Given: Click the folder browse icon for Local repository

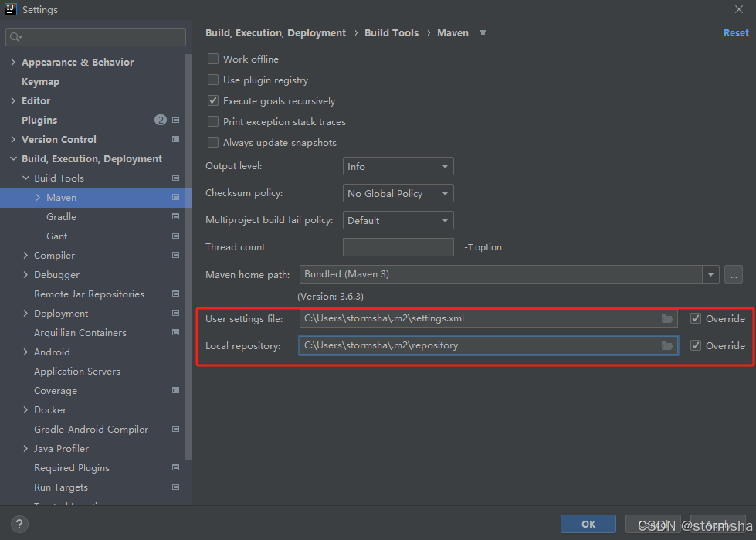Looking at the screenshot, I should (x=666, y=345).
